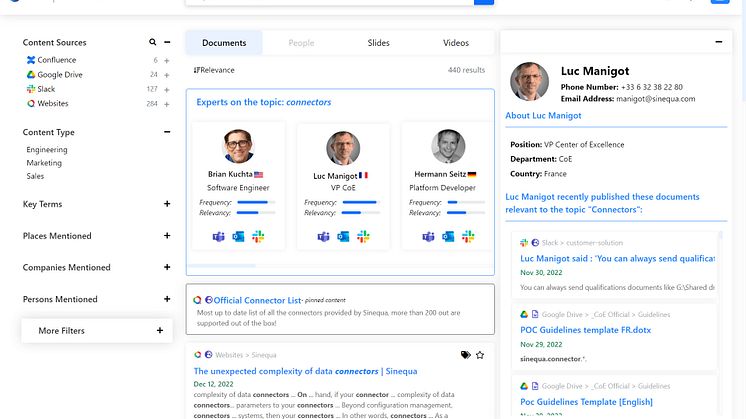Screen dimensions: 746x419
Task: Click Outlook icon on Brian Kuchta's card
Action: 238,237
